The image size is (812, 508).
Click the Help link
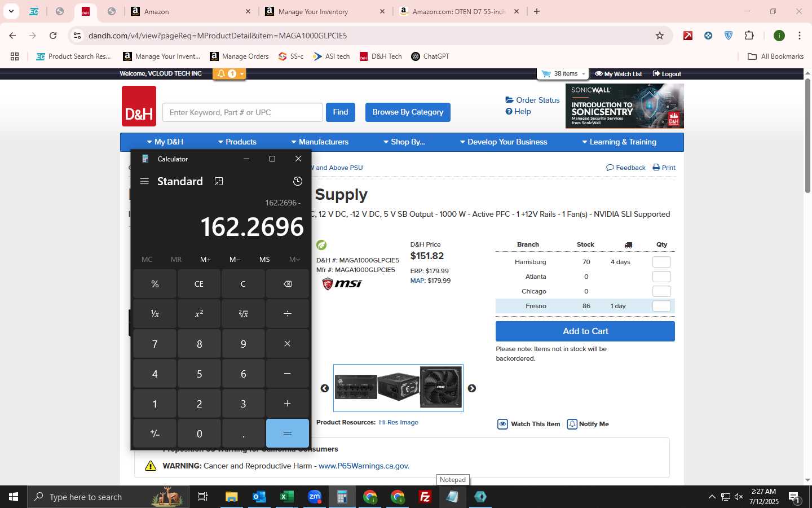[x=518, y=111]
